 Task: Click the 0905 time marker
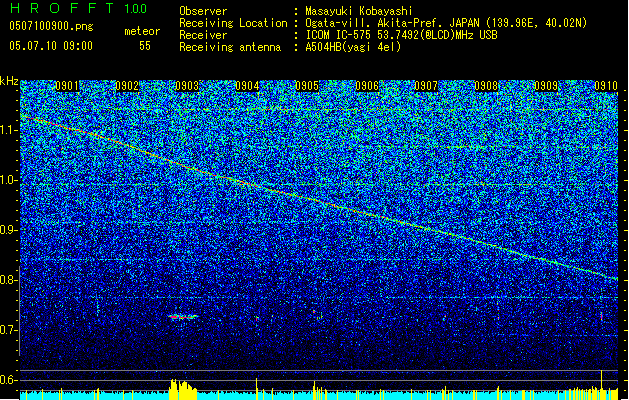pos(307,86)
